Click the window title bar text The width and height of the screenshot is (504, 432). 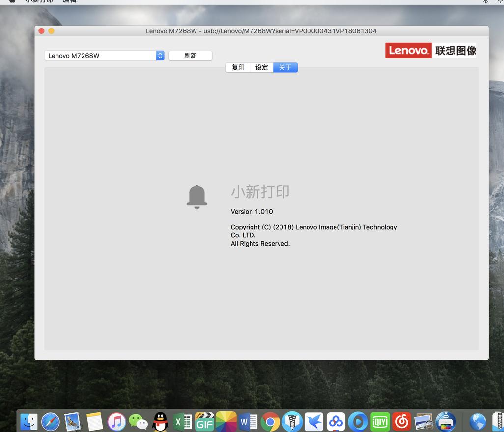tap(261, 31)
